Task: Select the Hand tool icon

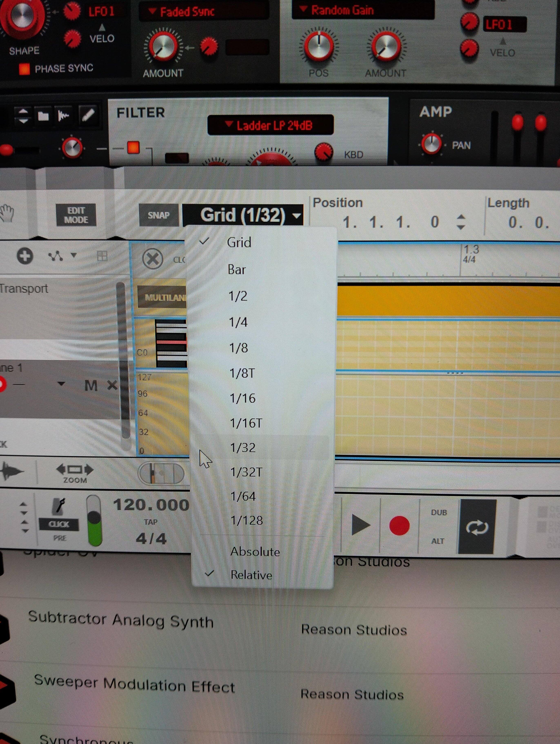Action: 7,214
